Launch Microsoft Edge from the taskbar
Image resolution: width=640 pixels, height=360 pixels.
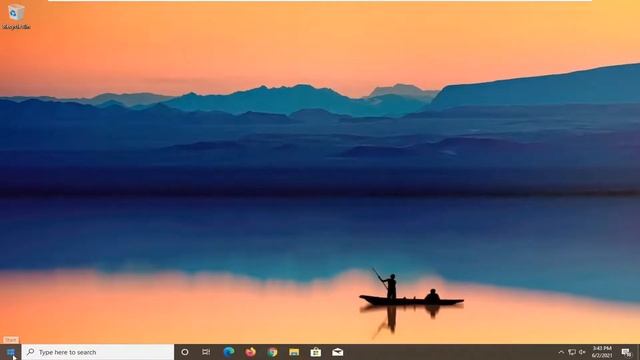pyautogui.click(x=229, y=352)
